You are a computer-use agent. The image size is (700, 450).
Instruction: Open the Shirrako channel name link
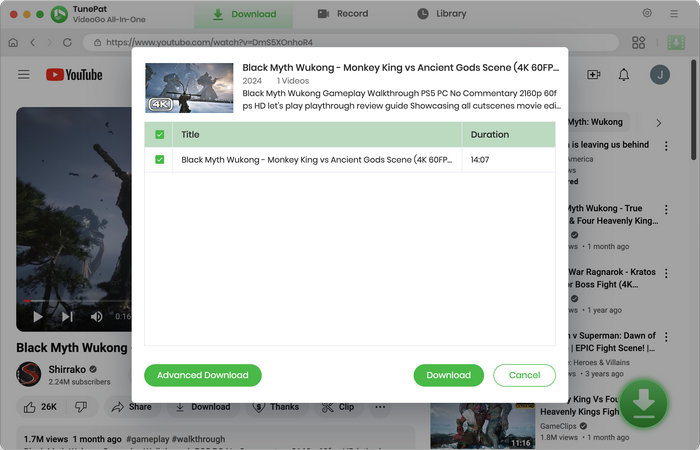tap(67, 369)
